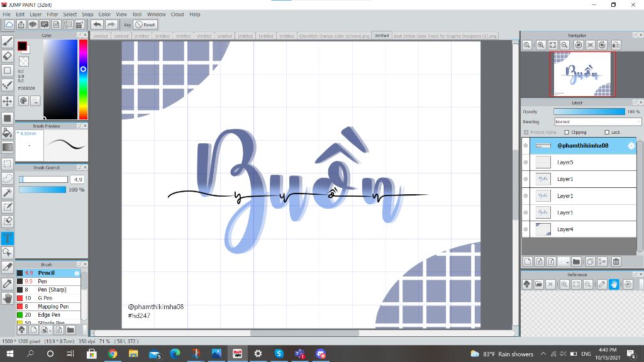644x362 pixels.
Task: Select the Brush tool in left toolbar
Action: (x=8, y=41)
